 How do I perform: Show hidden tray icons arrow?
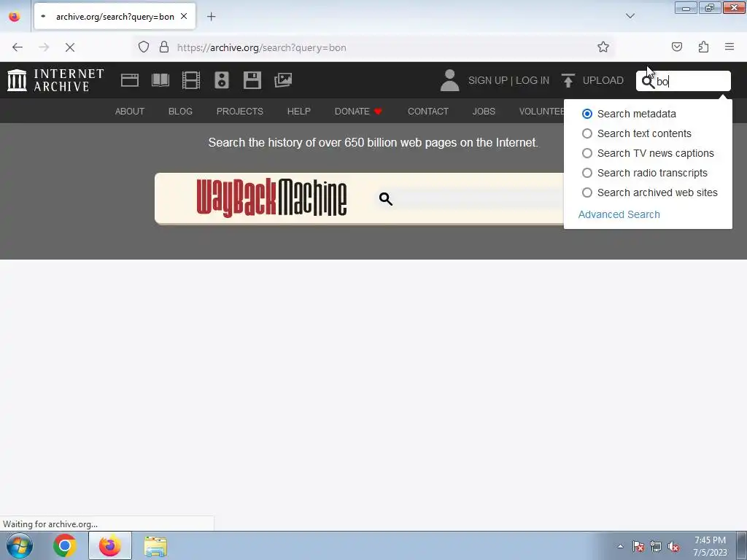620,546
